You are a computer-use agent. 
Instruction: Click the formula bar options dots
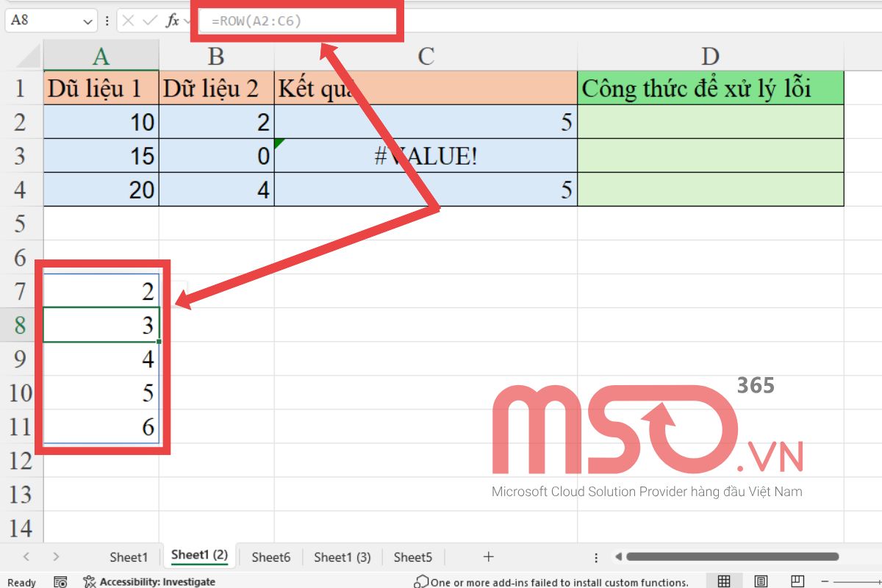(x=108, y=21)
